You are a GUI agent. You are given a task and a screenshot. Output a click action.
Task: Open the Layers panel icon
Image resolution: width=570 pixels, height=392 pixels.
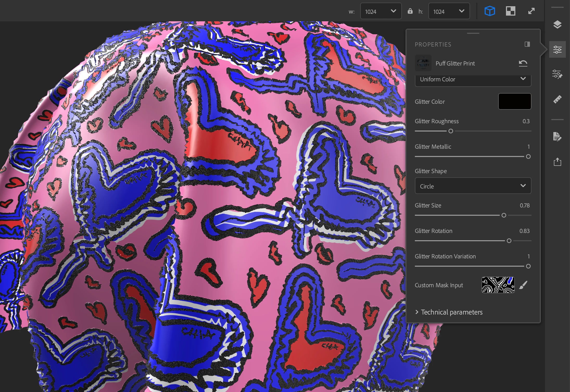[557, 25]
